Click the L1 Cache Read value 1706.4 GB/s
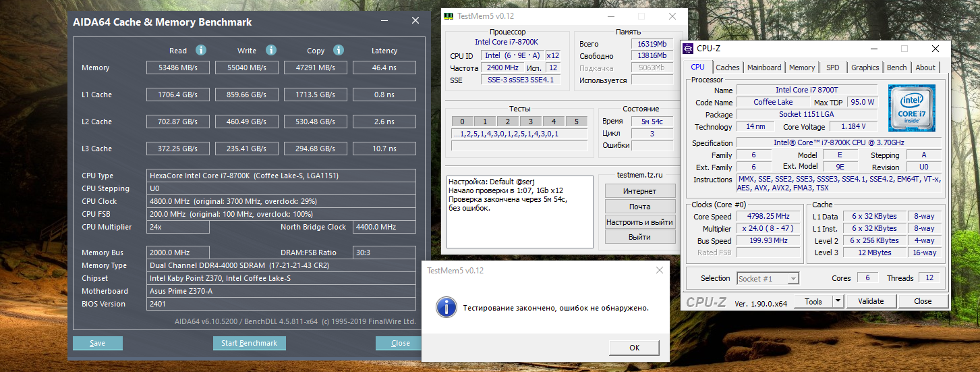 [178, 95]
